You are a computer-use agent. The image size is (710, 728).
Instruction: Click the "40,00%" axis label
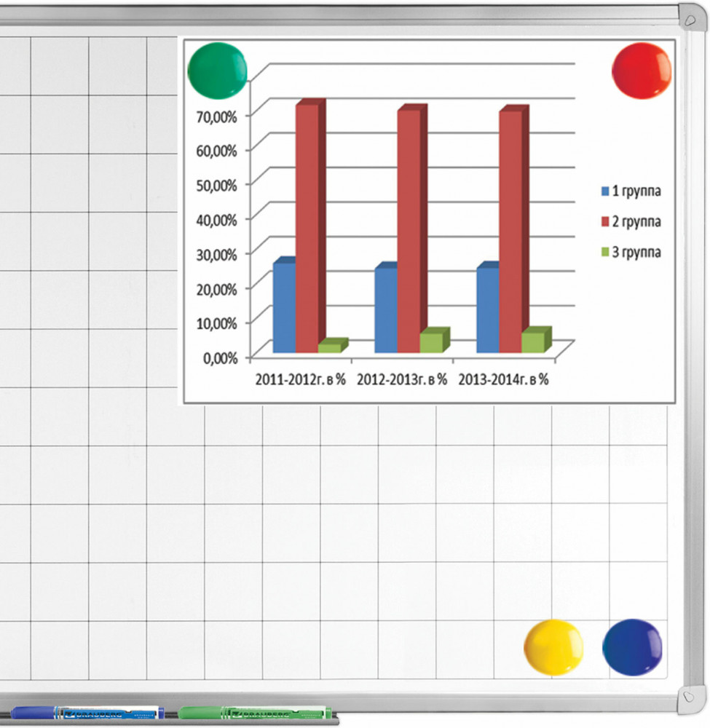[216, 220]
